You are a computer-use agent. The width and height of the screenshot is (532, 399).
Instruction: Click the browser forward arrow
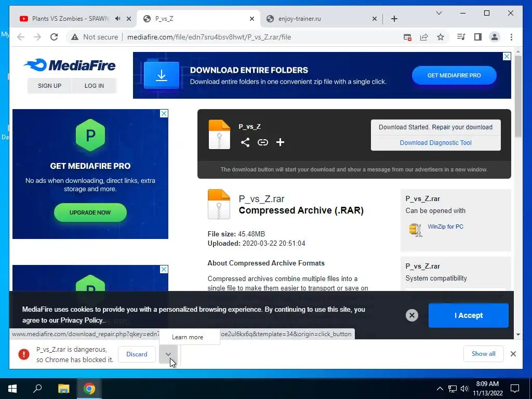[37, 37]
